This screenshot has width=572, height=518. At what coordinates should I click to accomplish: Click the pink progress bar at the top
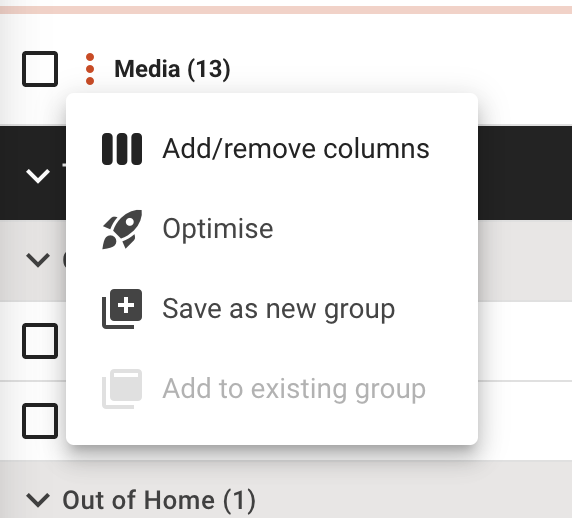[286, 10]
